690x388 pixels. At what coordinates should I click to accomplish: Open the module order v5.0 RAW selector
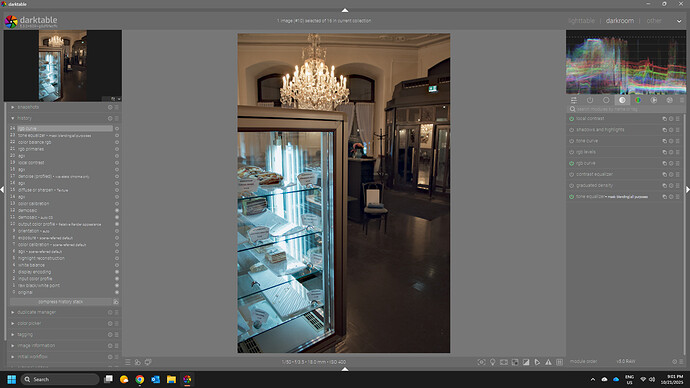tap(625, 362)
